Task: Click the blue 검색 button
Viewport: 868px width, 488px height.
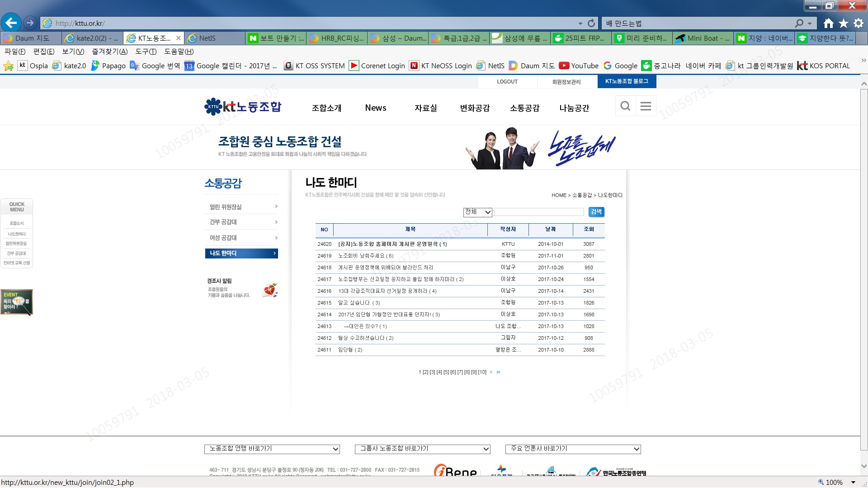Action: click(x=596, y=212)
